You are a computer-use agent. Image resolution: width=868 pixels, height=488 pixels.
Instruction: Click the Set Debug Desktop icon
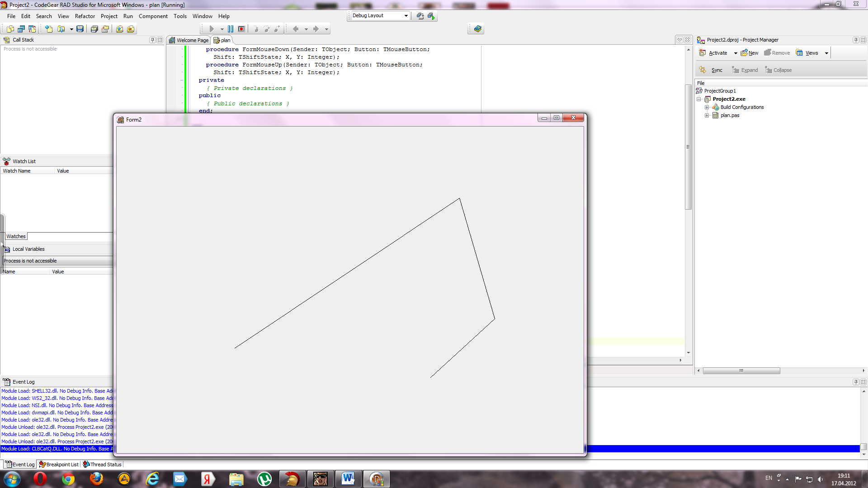431,16
